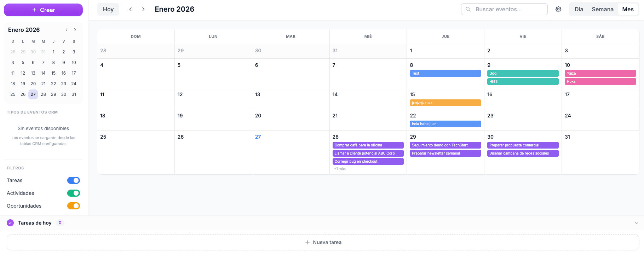Select day 27 in the mini calendar
This screenshot has height=278, width=644.
33,94
